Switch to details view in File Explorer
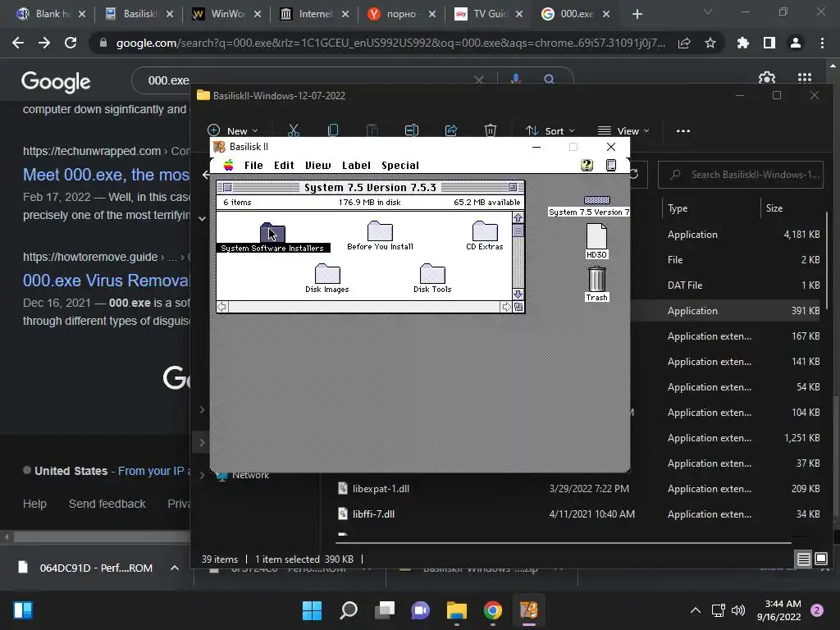 click(804, 559)
